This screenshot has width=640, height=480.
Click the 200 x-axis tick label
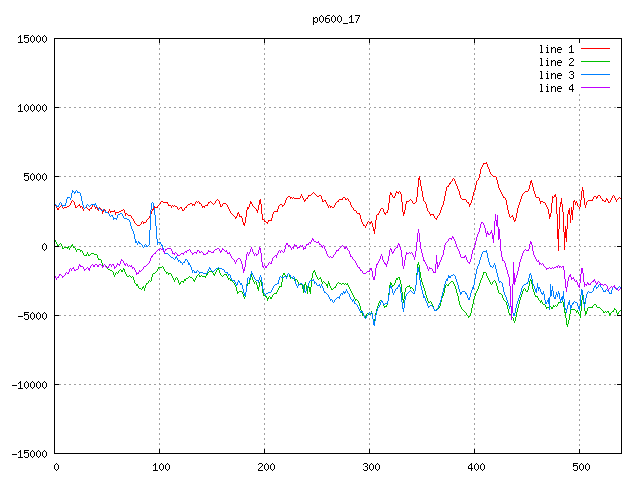(265, 467)
